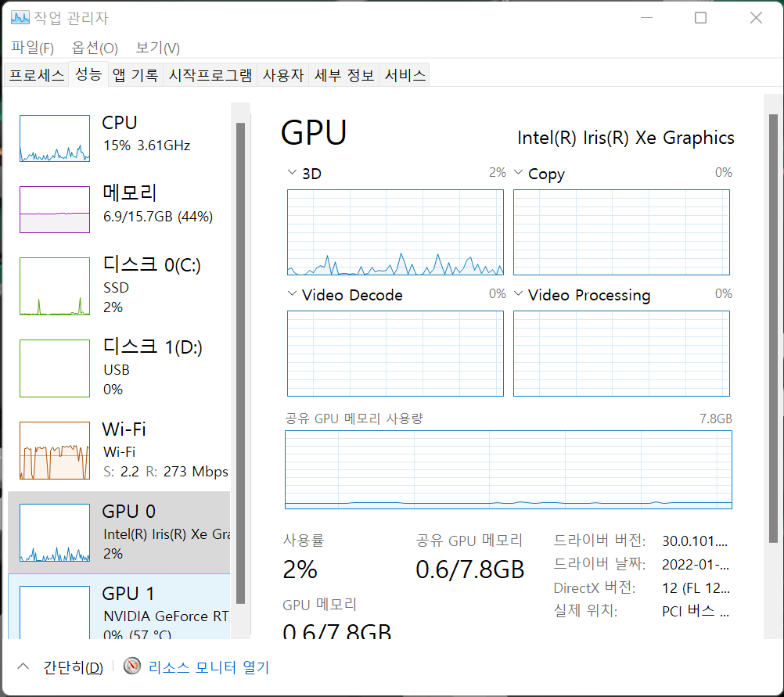The width and height of the screenshot is (784, 697).
Task: Select the CPU usage graph thumbnail
Action: [55, 138]
